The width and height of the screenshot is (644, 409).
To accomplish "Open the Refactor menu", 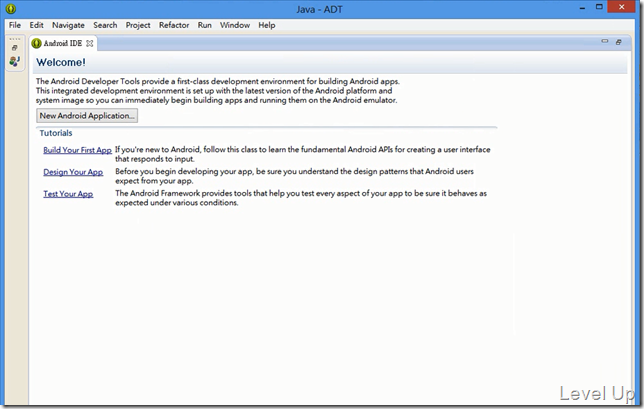I will tap(174, 25).
